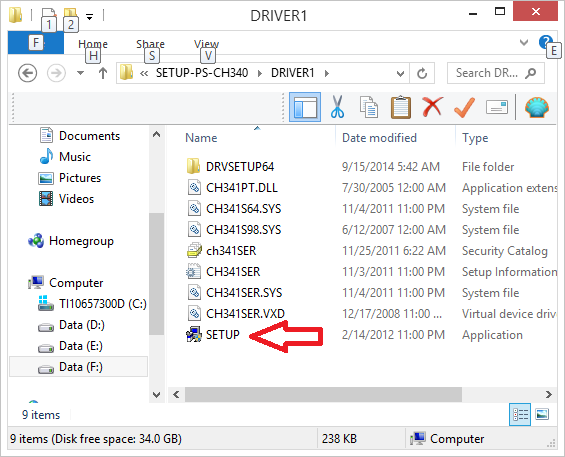Click navigation pane scroll up arrow
The width and height of the screenshot is (565, 457).
[156, 134]
